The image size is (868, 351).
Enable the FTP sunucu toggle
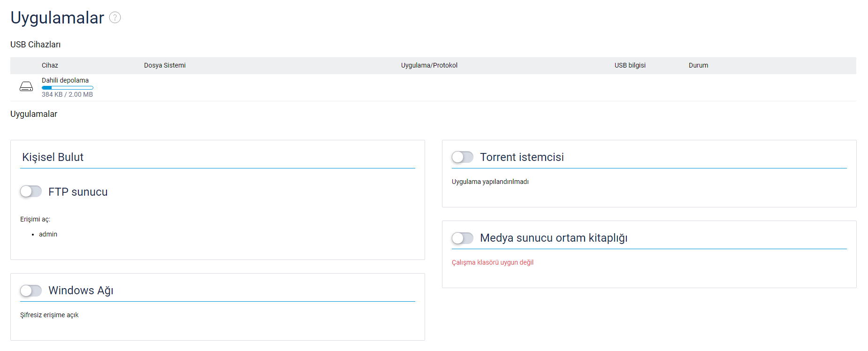[31, 191]
